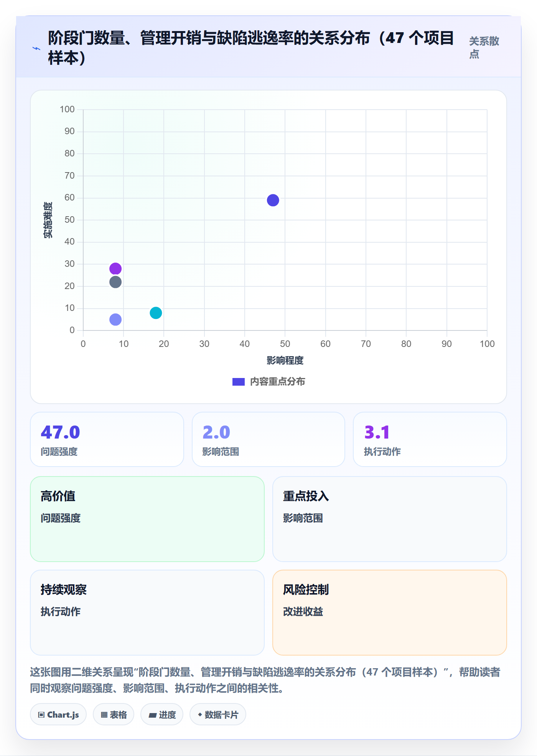Click the Chart.js tag

click(x=58, y=715)
